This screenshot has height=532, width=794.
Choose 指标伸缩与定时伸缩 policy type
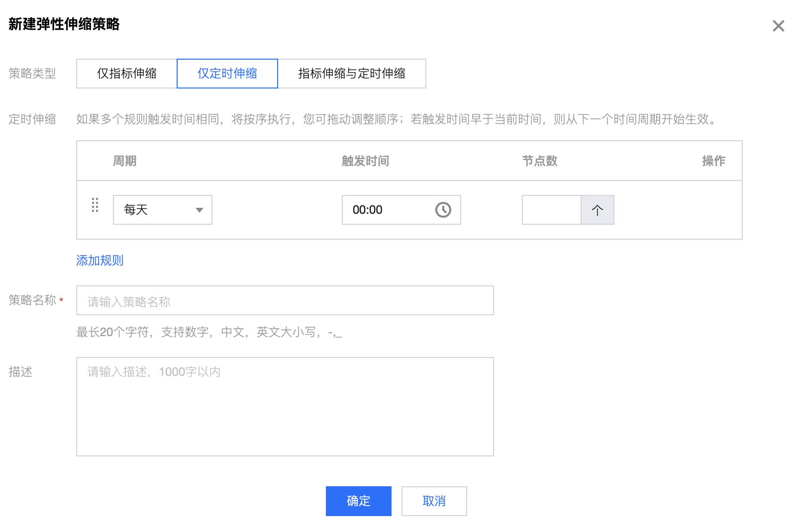[352, 74]
